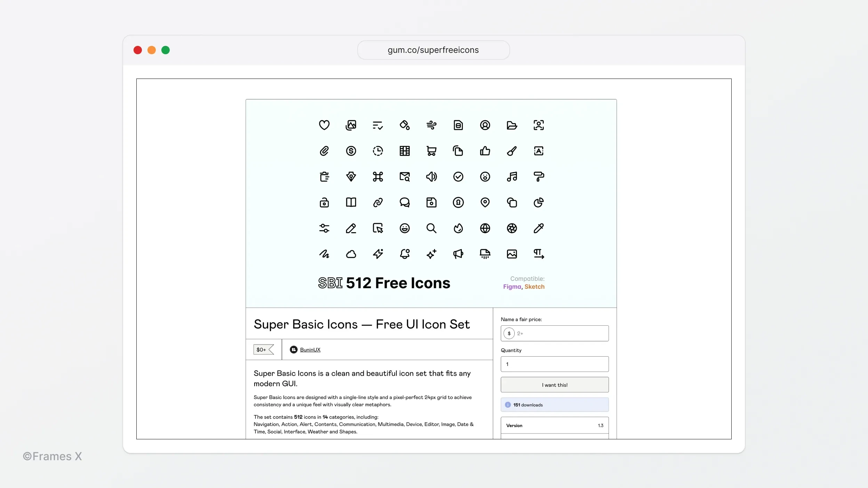Click the globe/world icon
Image resolution: width=868 pixels, height=488 pixels.
(485, 228)
